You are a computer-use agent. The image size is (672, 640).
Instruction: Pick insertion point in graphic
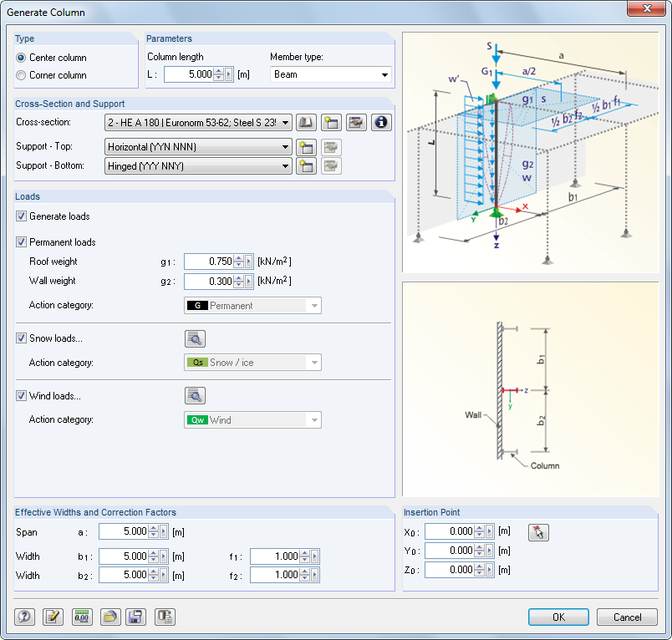tap(538, 532)
